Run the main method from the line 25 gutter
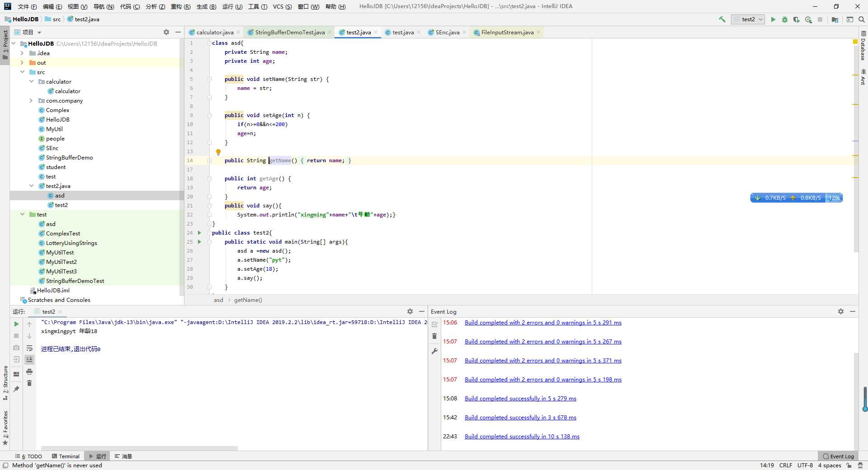Image resolution: width=868 pixels, height=470 pixels. click(199, 242)
